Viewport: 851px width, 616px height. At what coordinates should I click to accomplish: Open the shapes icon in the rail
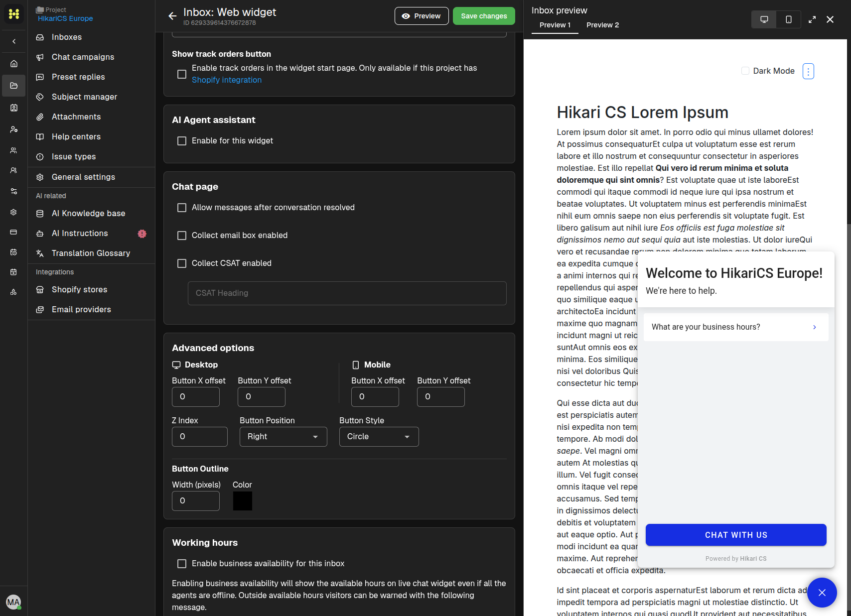point(14,292)
